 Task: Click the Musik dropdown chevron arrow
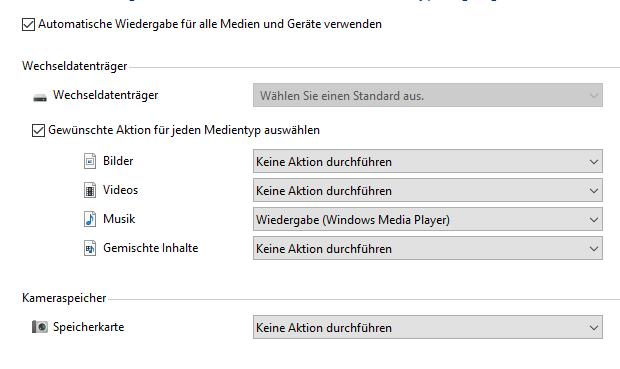click(x=594, y=220)
